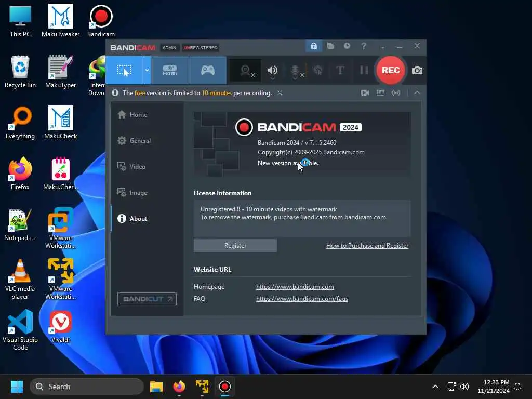This screenshot has width=532, height=399.
Task: Open the Recycle Bin desktop icon
Action: (x=20, y=72)
